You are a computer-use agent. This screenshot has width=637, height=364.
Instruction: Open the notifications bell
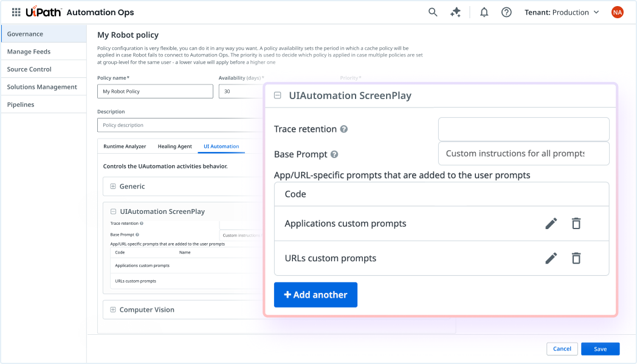(484, 12)
